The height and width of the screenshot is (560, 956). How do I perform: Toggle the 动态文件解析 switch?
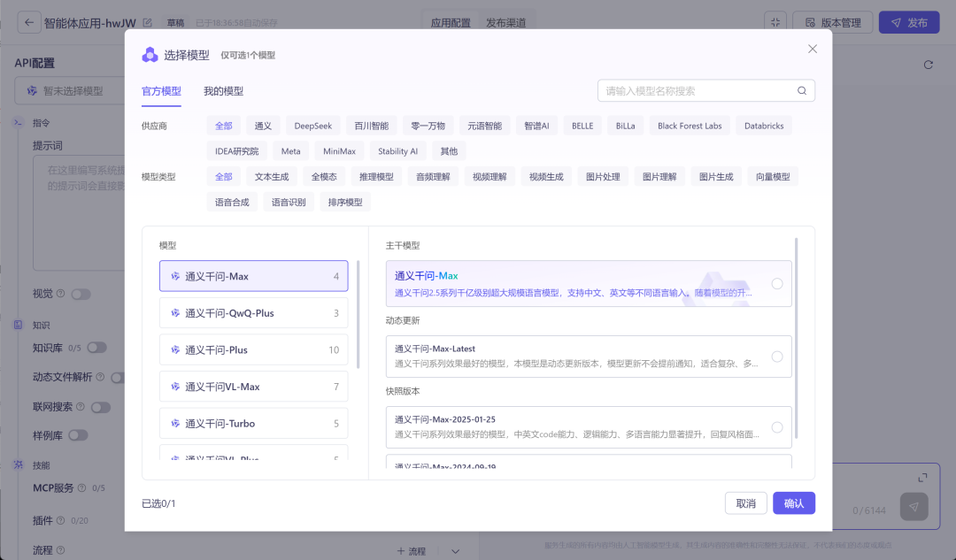click(x=118, y=377)
